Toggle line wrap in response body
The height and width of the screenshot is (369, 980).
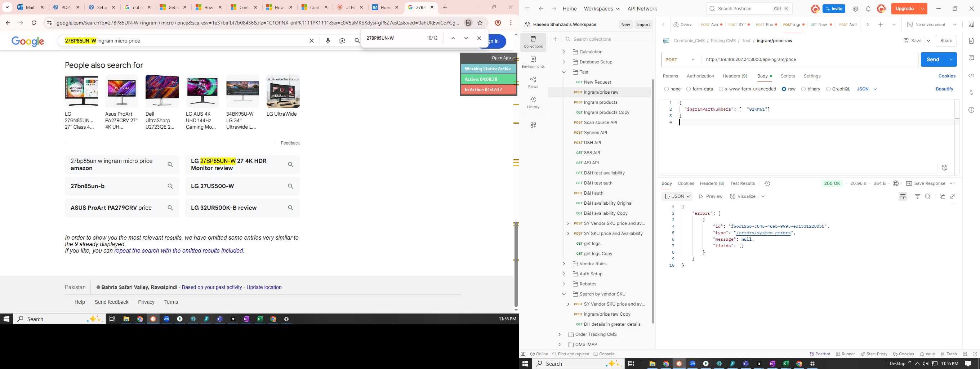click(903, 196)
